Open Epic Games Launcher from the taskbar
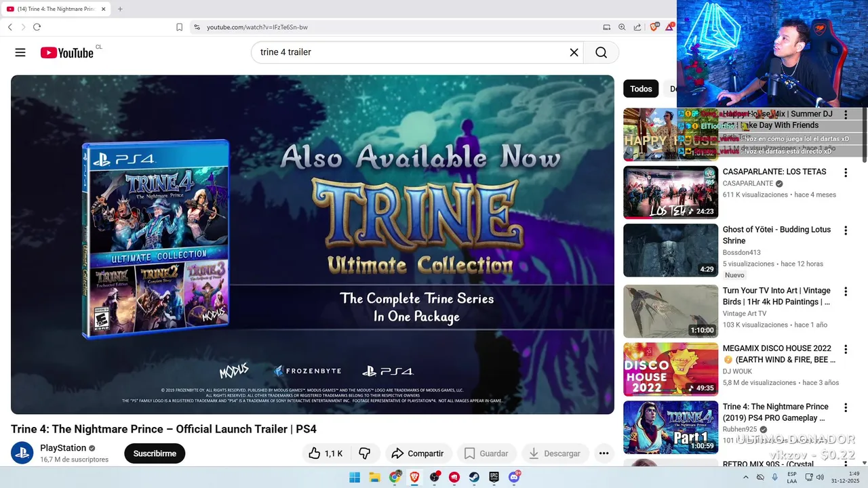 (x=494, y=477)
